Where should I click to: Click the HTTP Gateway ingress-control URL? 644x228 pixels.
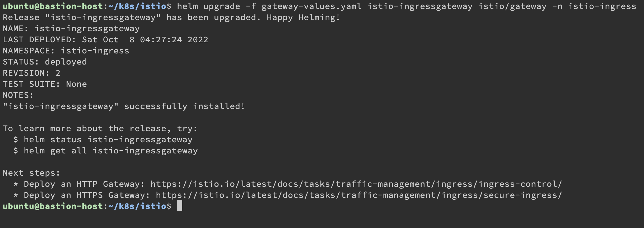coord(356,184)
